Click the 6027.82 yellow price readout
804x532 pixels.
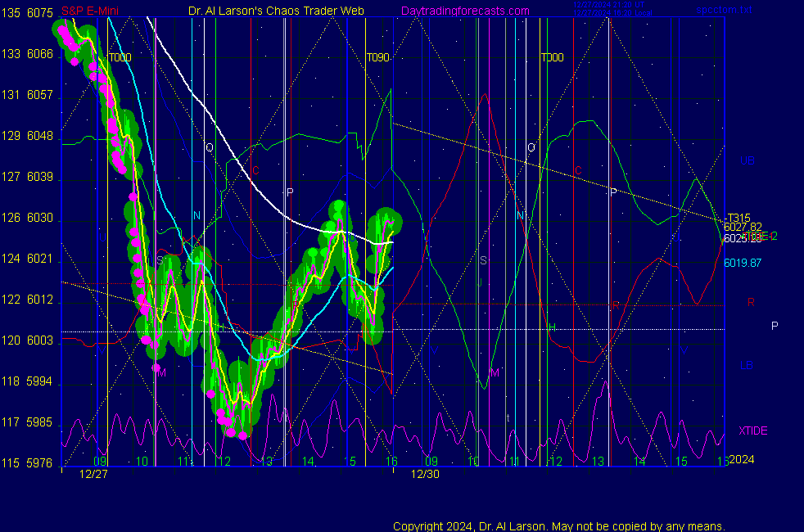743,227
